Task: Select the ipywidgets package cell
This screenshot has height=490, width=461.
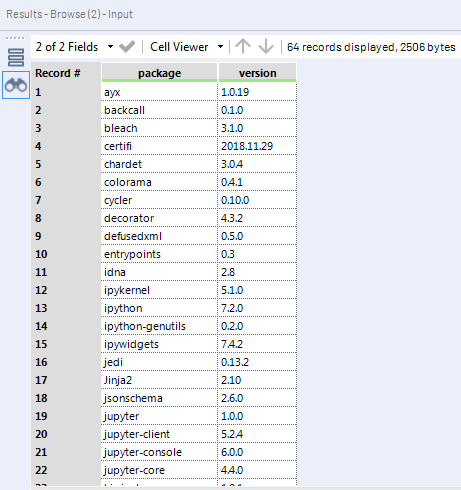Action: pos(159,344)
